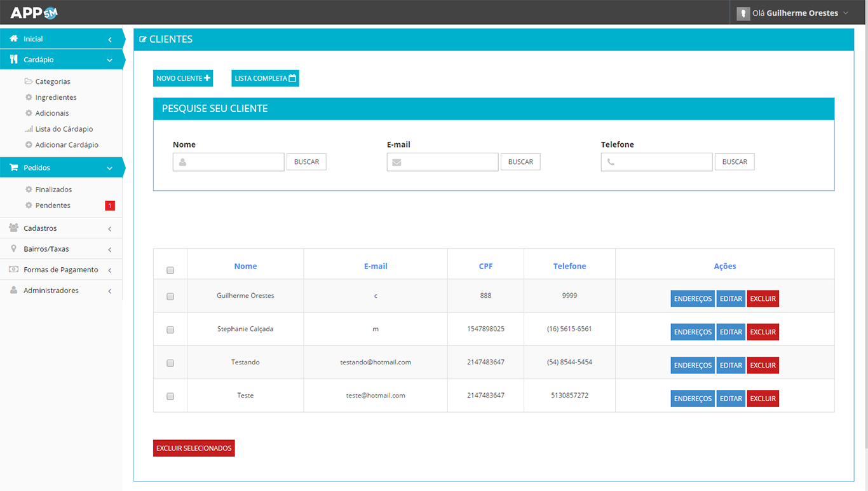
Task: Click the NOVO CLIENTE button
Action: (x=183, y=78)
